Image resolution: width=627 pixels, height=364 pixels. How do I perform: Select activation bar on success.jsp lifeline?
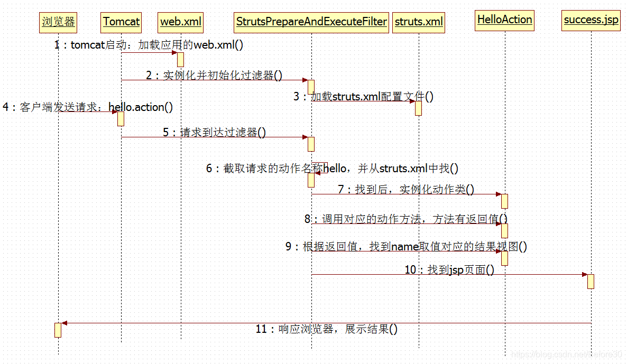click(x=591, y=282)
